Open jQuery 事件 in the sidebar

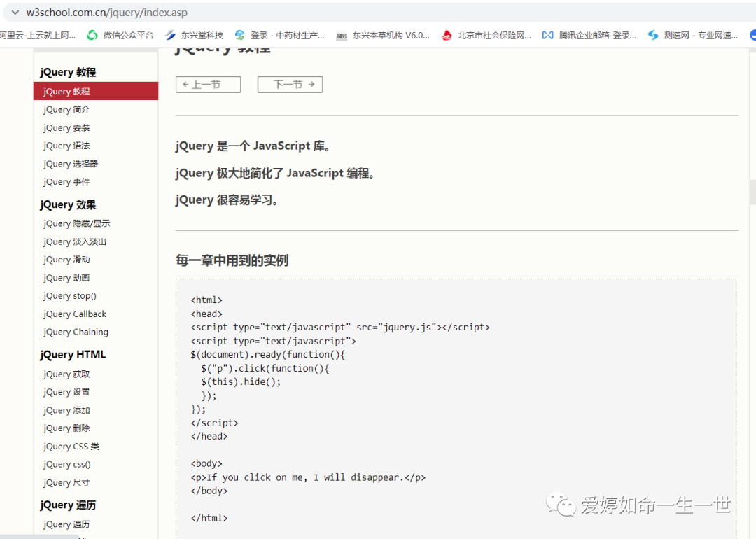66,182
